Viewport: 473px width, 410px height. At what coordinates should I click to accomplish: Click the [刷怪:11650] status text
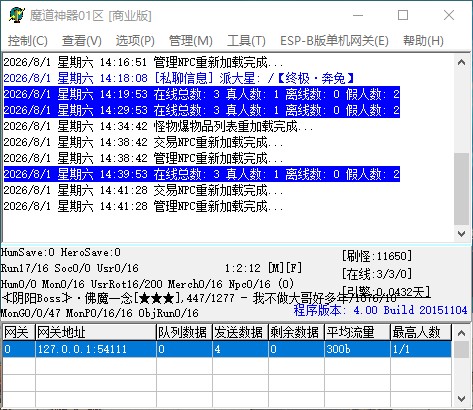(x=377, y=256)
